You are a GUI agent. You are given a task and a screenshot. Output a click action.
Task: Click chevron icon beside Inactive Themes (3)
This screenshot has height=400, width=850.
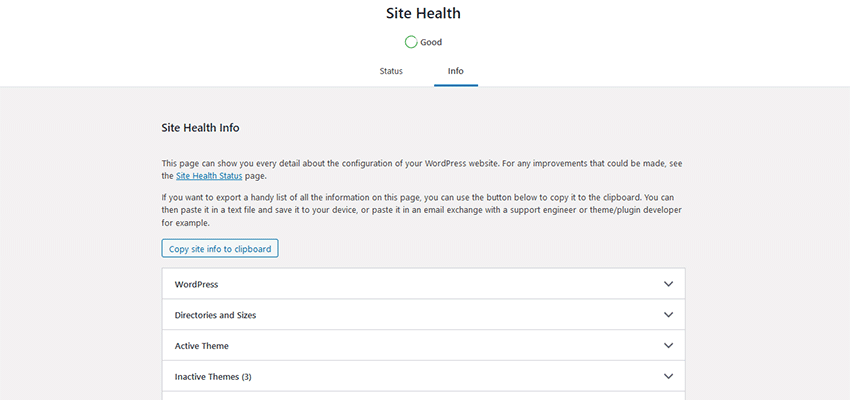tap(668, 377)
